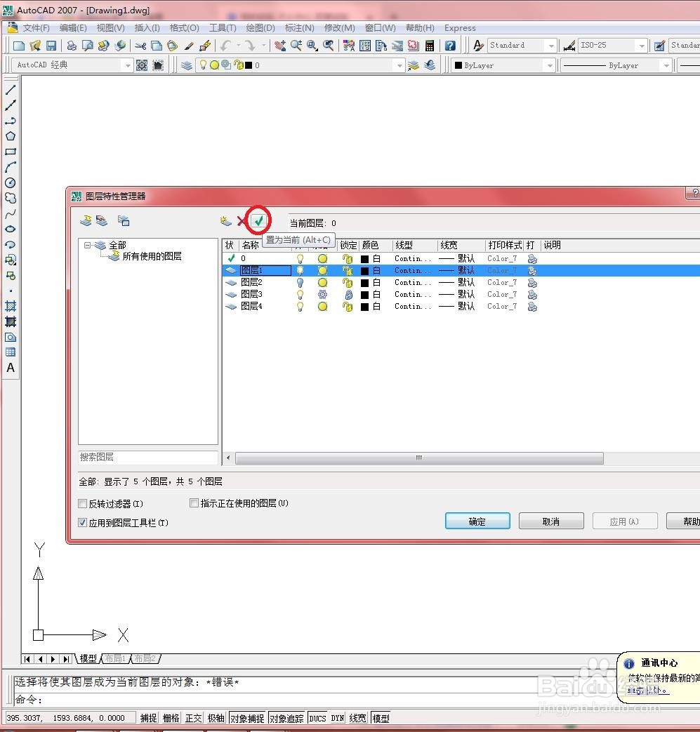
Task: Click the layer list horizontal scrollbar
Action: [x=419, y=458]
